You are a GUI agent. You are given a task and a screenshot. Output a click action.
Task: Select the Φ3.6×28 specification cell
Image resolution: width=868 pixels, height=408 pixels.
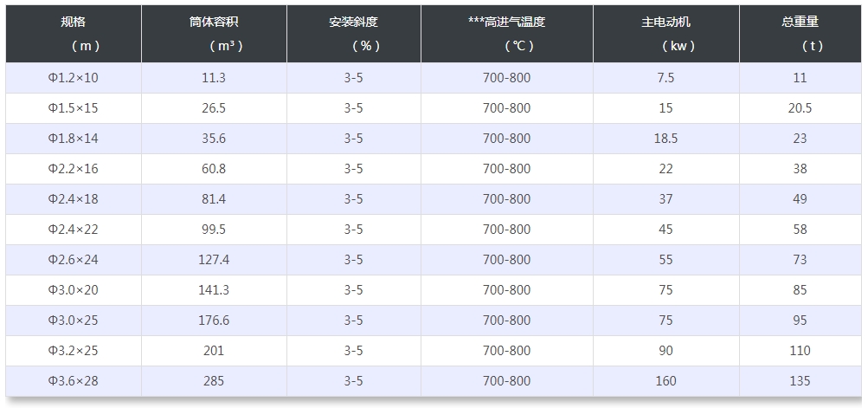[x=73, y=381]
